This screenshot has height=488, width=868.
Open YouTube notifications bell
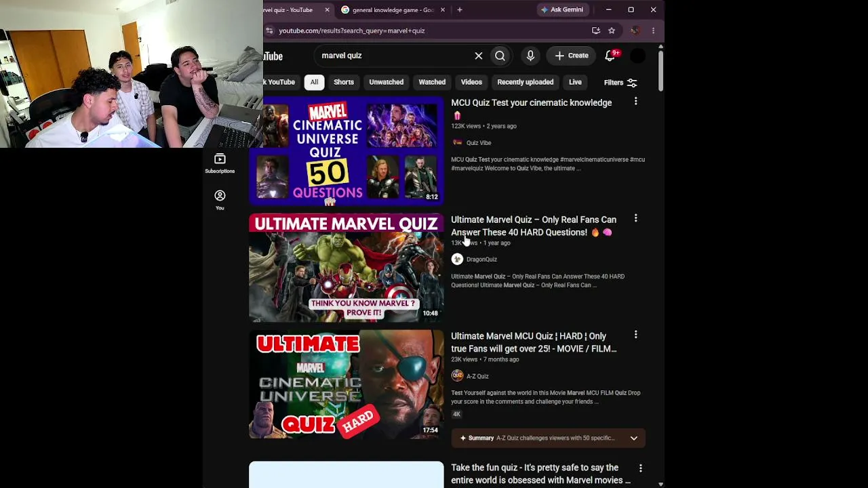[610, 56]
